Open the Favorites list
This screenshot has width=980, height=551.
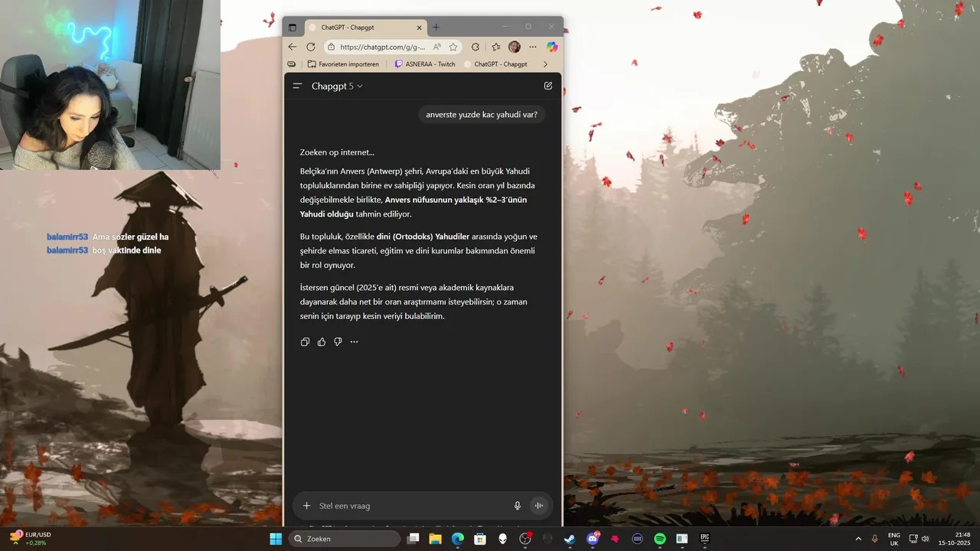[496, 47]
